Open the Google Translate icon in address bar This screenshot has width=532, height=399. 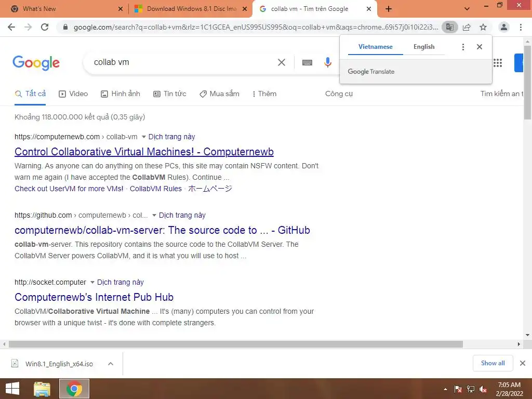click(449, 27)
